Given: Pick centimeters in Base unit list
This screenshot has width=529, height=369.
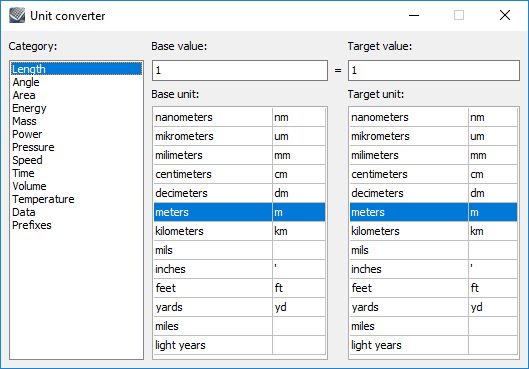Looking at the screenshot, I should (x=240, y=174).
